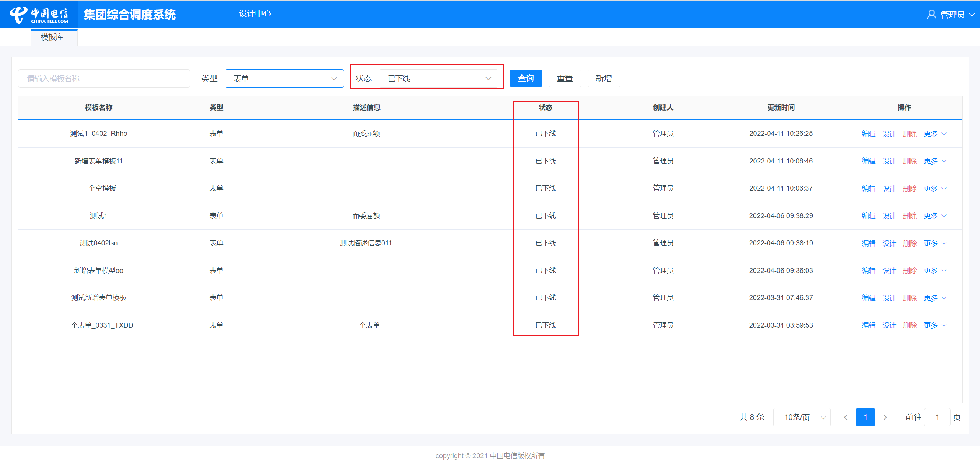This screenshot has width=980, height=462.
Task: Focus the template name search field
Action: [104, 78]
